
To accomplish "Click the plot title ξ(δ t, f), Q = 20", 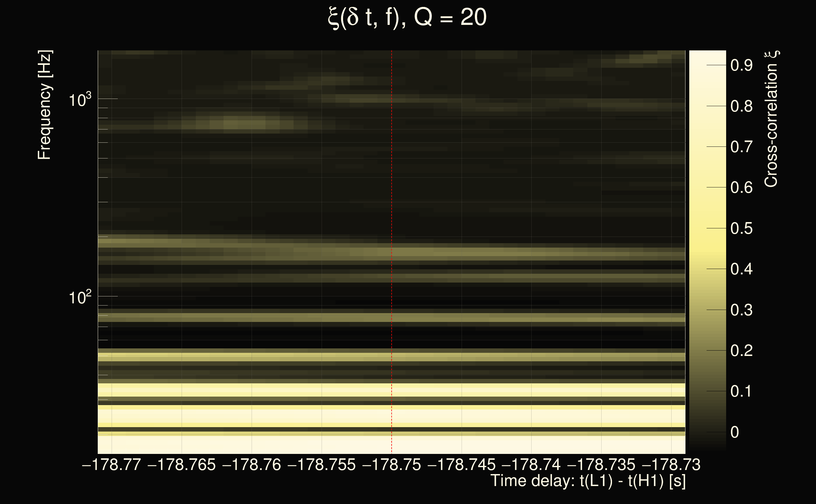I will pos(407,18).
